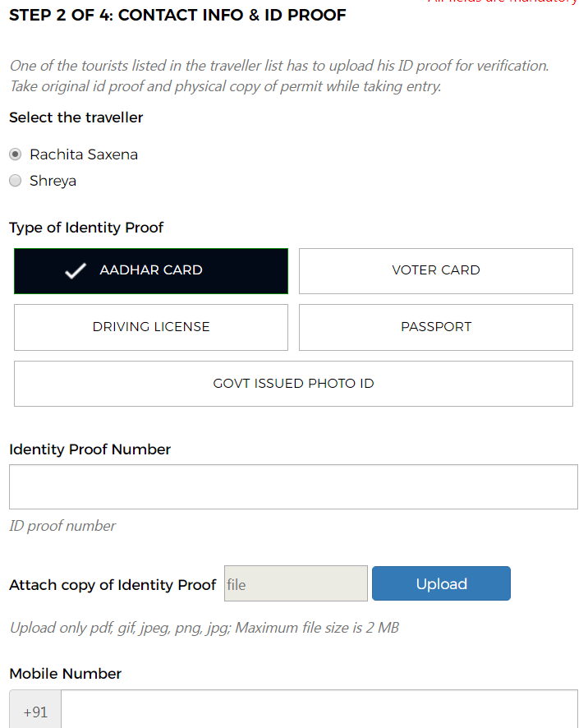Click the Step 2 of 4 heading
The image size is (588, 728).
click(x=177, y=15)
